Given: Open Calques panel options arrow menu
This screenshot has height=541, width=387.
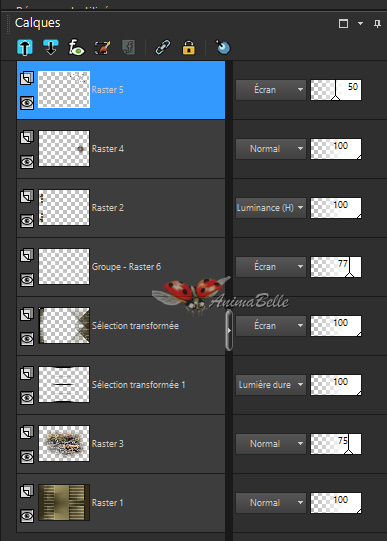Looking at the screenshot, I should click(360, 23).
